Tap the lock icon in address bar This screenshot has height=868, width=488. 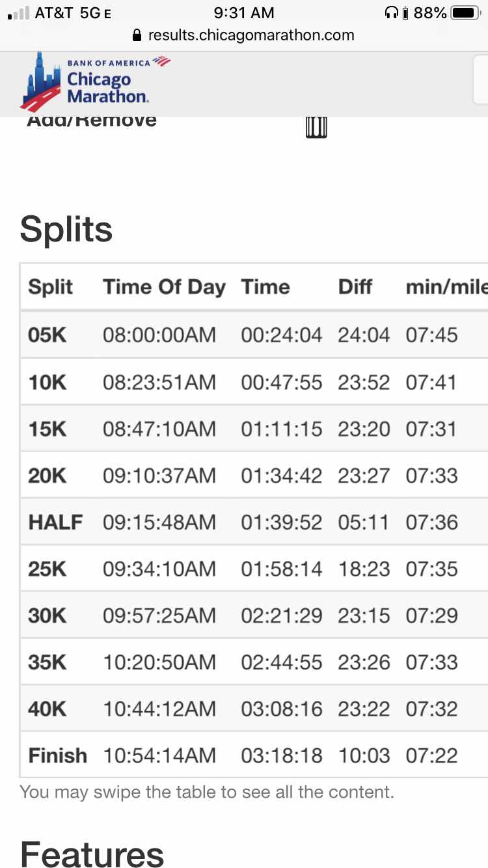tap(137, 35)
